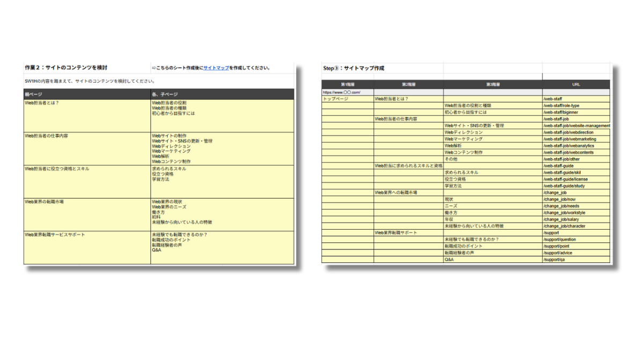Click the Step③：サイトマップ作成 title cell
Screen dimensions: 644x338
354,68
